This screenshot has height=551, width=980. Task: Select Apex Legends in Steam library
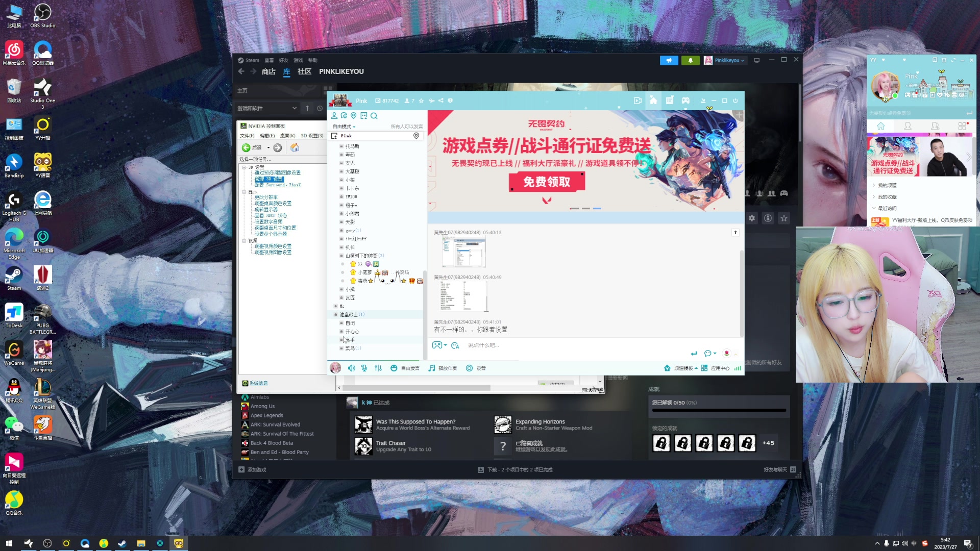[x=266, y=416]
